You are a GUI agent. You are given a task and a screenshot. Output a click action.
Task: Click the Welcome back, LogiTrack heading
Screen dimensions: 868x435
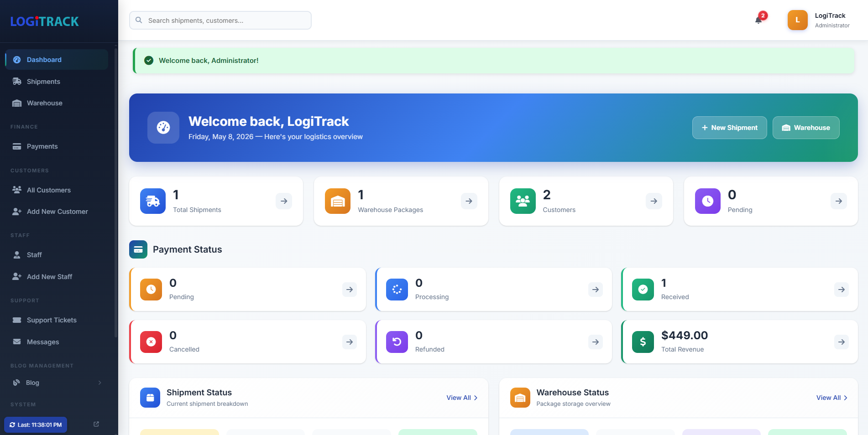pos(268,121)
